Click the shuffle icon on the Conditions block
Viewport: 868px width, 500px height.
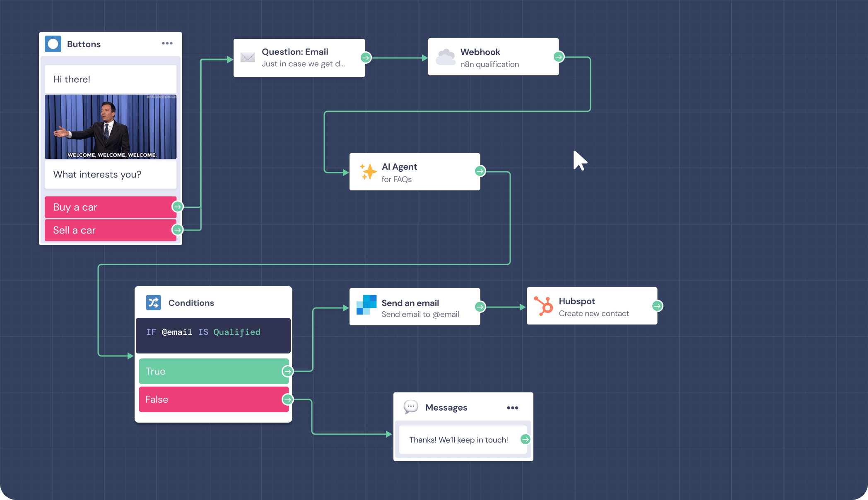point(152,303)
